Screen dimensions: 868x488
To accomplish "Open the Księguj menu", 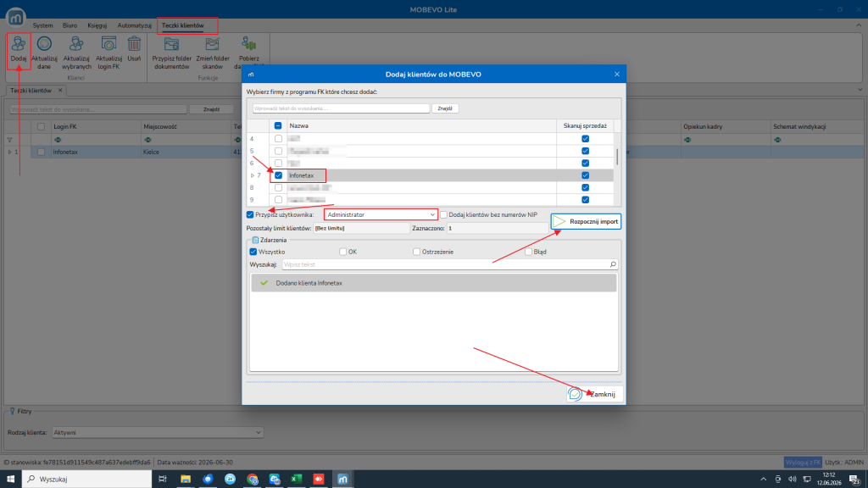I will pos(97,25).
